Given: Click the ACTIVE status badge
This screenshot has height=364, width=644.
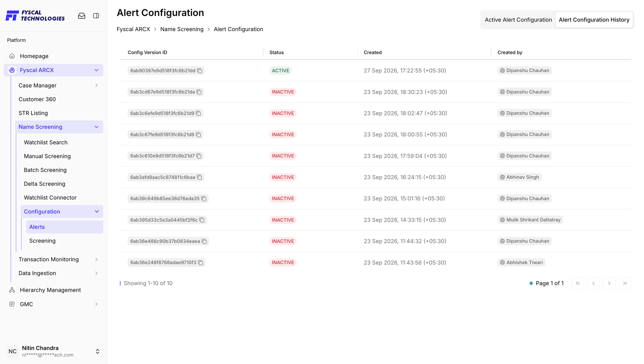Looking at the screenshot, I should point(280,70).
